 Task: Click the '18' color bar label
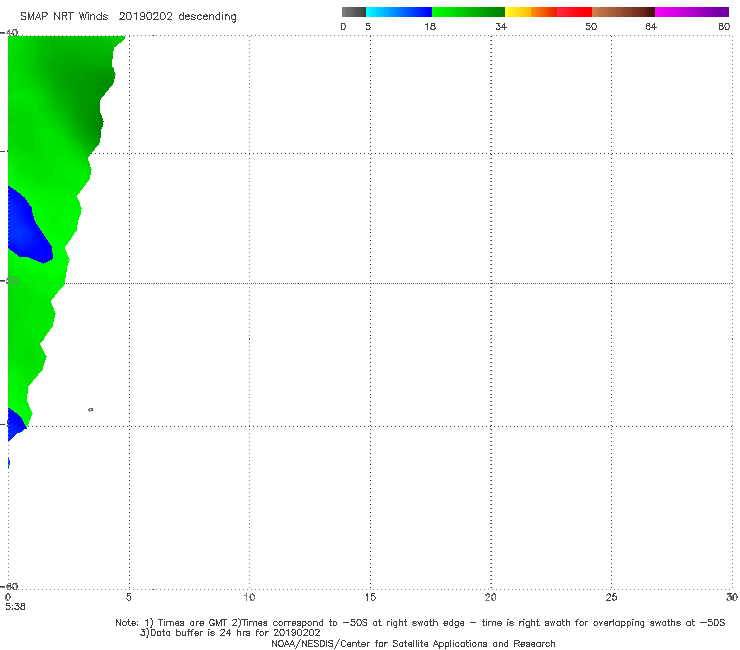[430, 27]
